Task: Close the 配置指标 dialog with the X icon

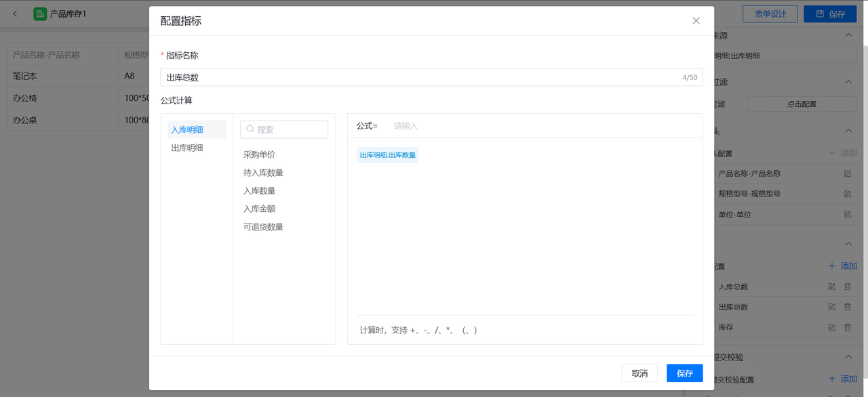Action: point(696,21)
